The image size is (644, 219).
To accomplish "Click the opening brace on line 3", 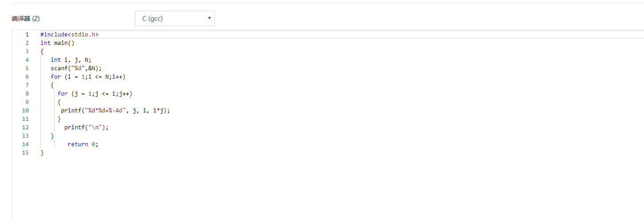I will pyautogui.click(x=42, y=52).
